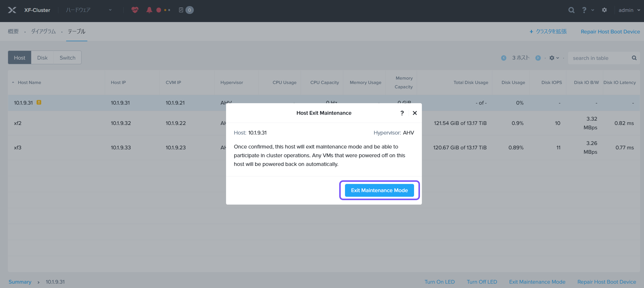Viewport: 644px width, 288px height.
Task: Go to previous hosts page arrow
Action: tap(504, 58)
